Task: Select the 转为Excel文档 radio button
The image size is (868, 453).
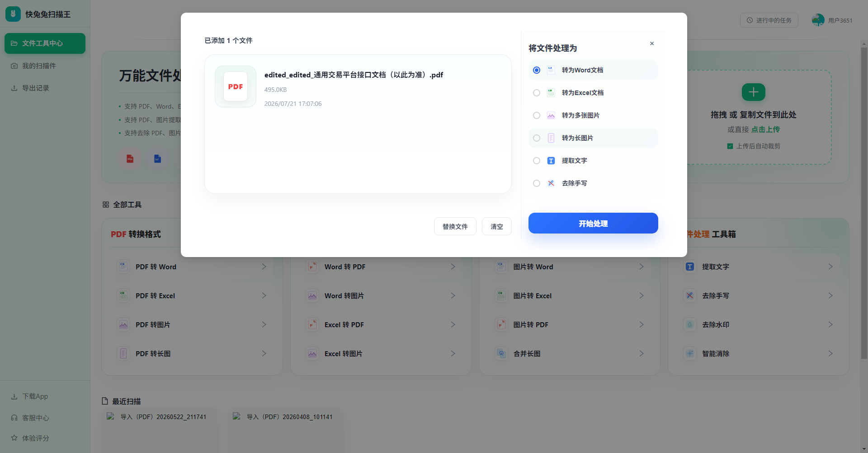Action: 537,93
